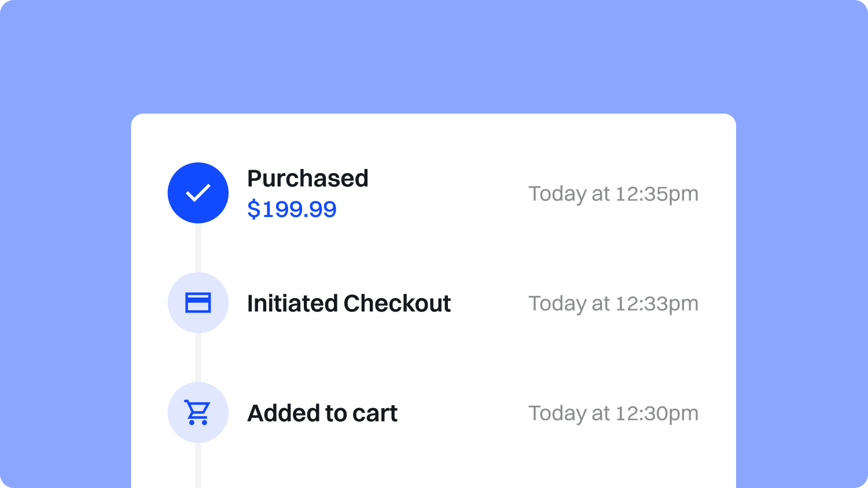Viewport: 868px width, 488px height.
Task: Click blank space between Initiated Checkout and timestamp
Action: (489, 304)
